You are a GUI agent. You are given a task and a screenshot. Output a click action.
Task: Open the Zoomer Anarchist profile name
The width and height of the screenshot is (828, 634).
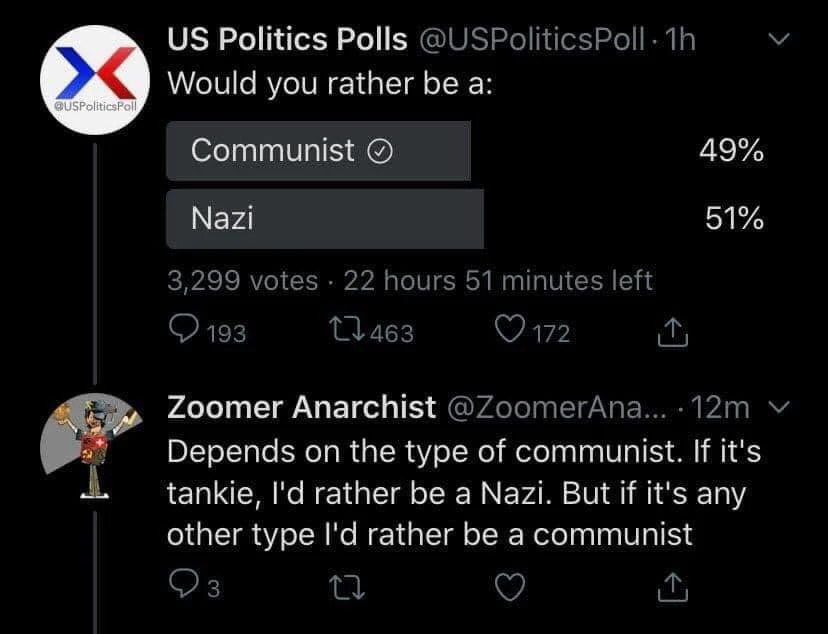pyautogui.click(x=301, y=407)
